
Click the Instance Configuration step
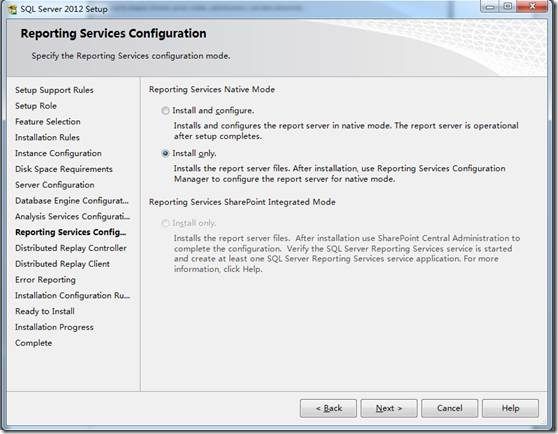tap(58, 153)
